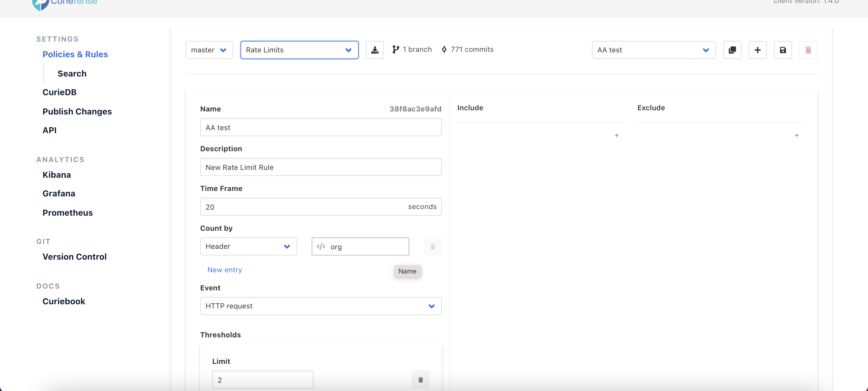This screenshot has height=391, width=868.
Task: Delete the org count-by entry
Action: point(432,246)
